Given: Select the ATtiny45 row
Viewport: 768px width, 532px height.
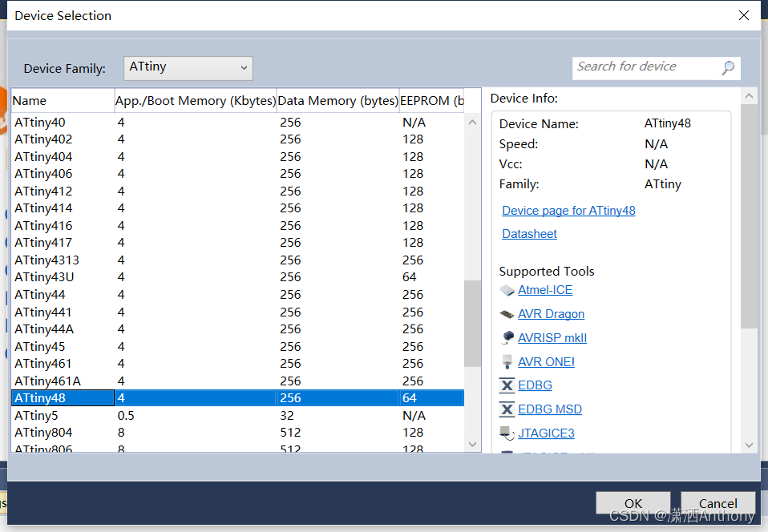Looking at the screenshot, I should tap(237, 346).
